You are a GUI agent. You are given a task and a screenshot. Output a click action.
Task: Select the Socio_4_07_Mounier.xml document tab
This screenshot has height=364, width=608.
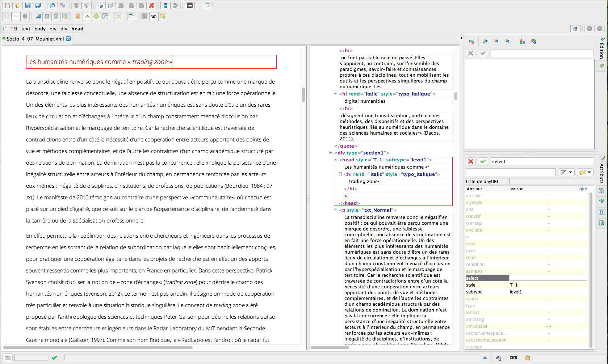35,39
